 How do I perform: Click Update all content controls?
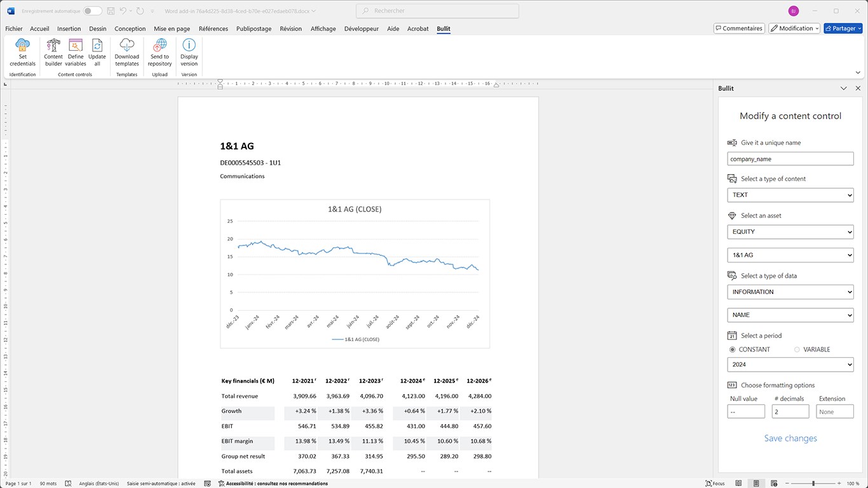97,52
